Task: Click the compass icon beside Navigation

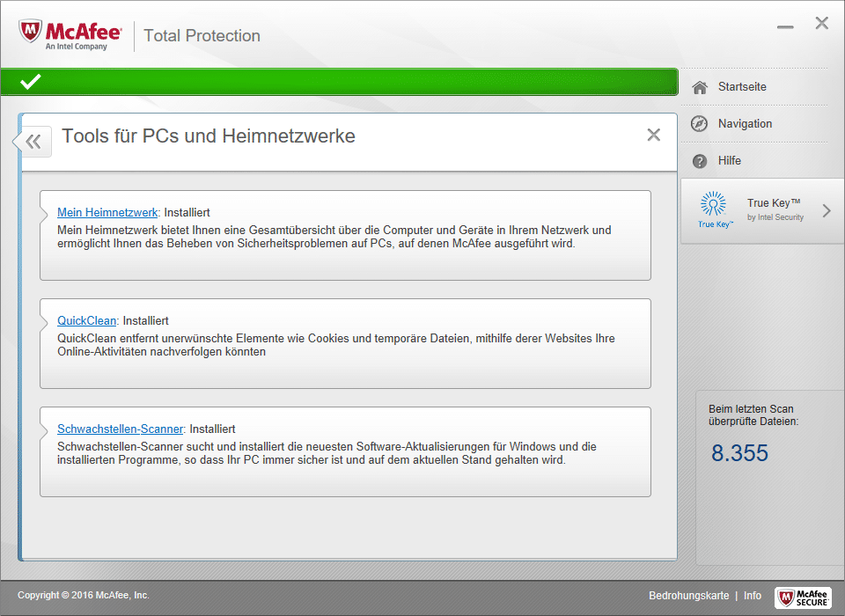Action: tap(700, 124)
